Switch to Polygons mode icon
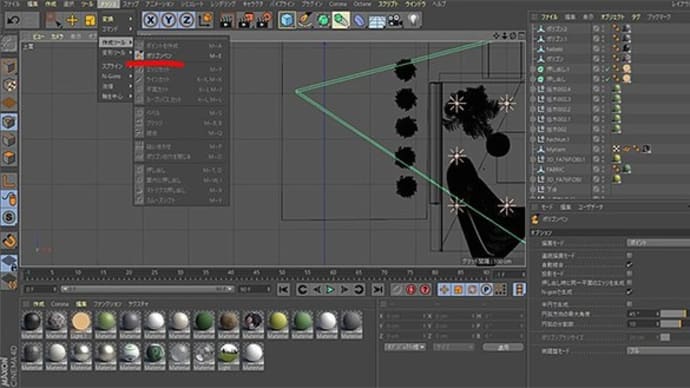 [9, 157]
